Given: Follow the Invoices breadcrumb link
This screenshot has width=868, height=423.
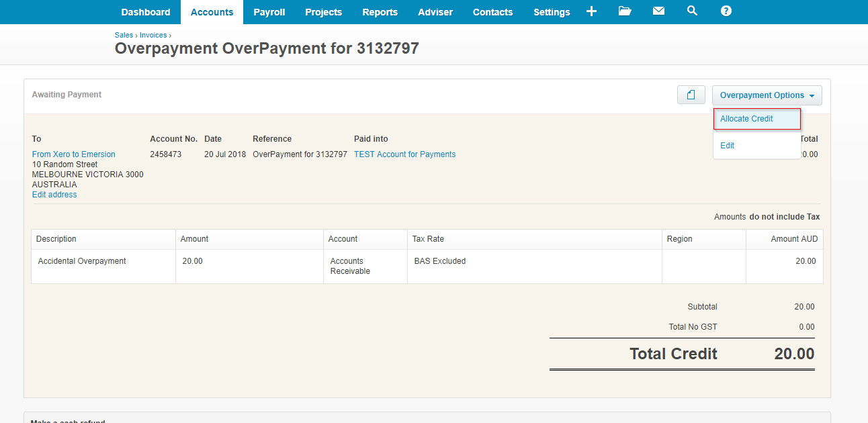Looking at the screenshot, I should coord(153,35).
